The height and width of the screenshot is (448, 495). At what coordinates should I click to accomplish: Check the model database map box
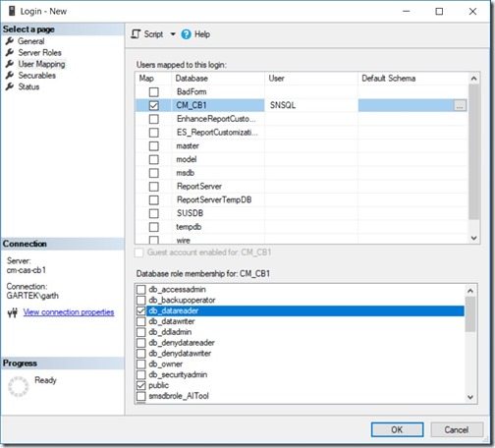tap(154, 159)
